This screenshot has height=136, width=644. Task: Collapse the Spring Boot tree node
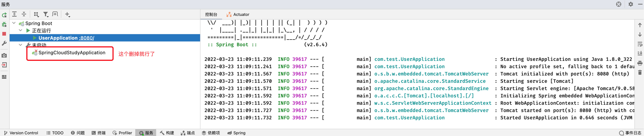[14, 23]
